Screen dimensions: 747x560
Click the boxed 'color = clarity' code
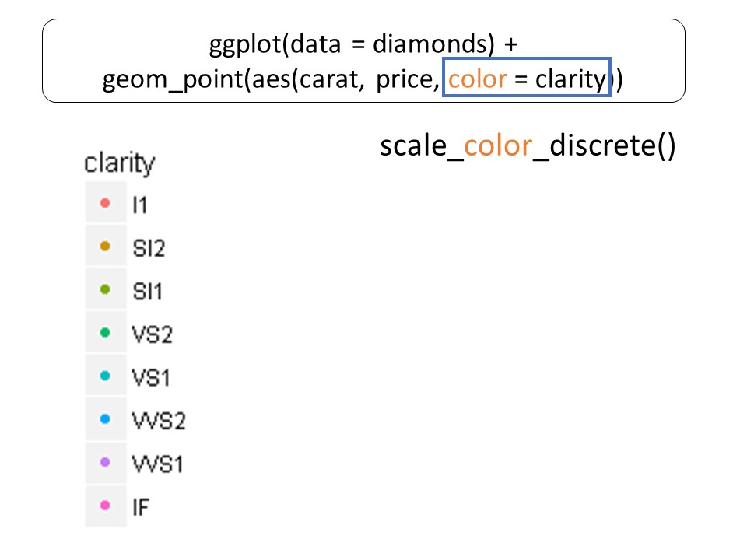tap(527, 79)
